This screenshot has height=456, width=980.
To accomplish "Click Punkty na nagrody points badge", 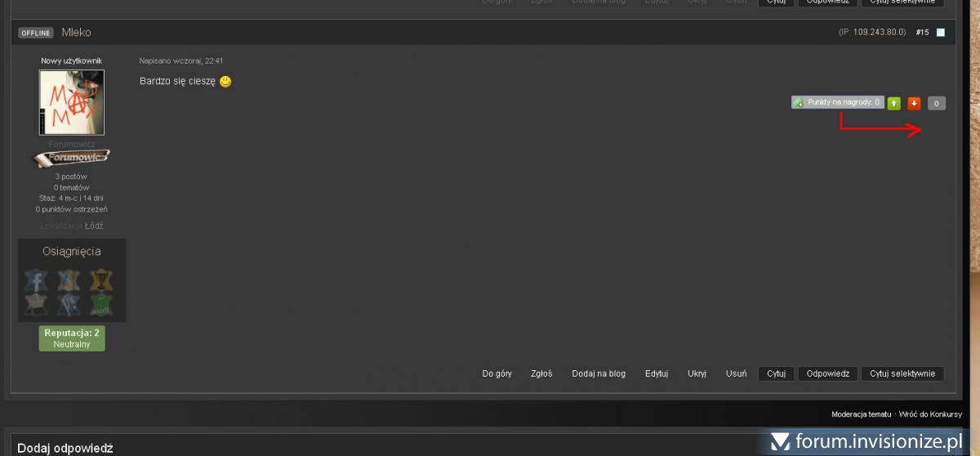I will tap(838, 102).
